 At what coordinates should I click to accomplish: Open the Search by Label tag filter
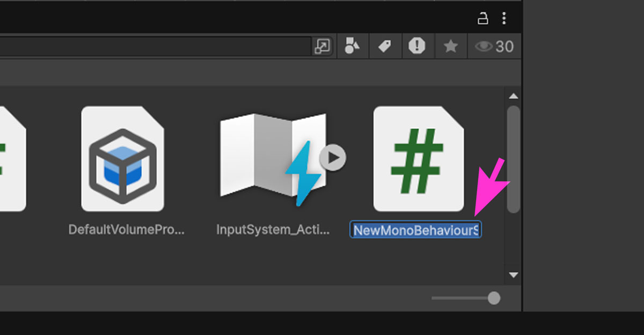click(385, 47)
